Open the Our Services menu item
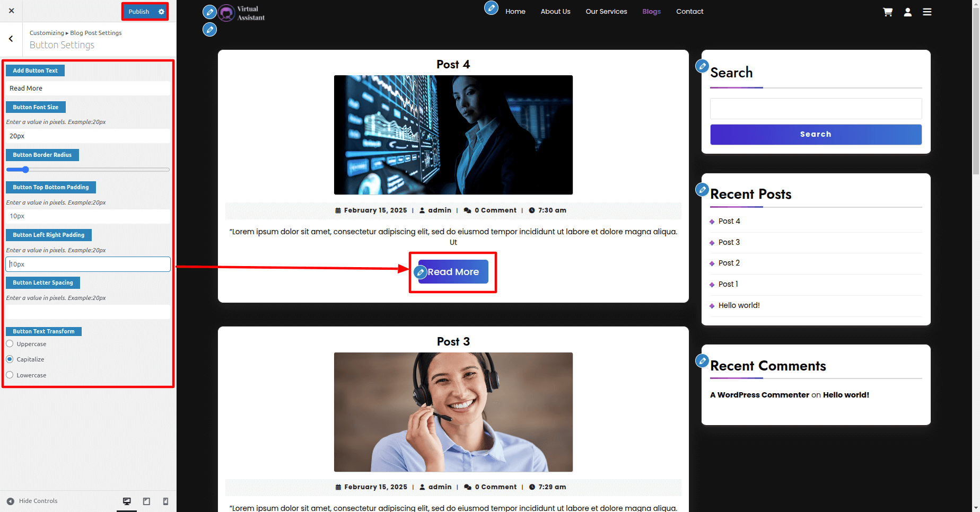Viewport: 980px width, 512px height. click(x=606, y=12)
